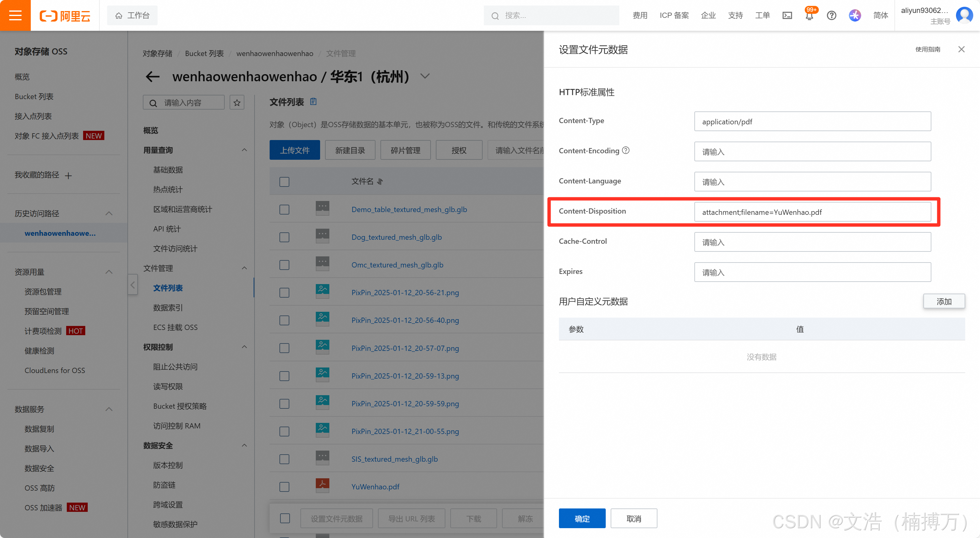Screen dimensions: 980x538
Task: Check the PixPin_2025-01-12_20-56-21.png row
Action: pyautogui.click(x=284, y=292)
